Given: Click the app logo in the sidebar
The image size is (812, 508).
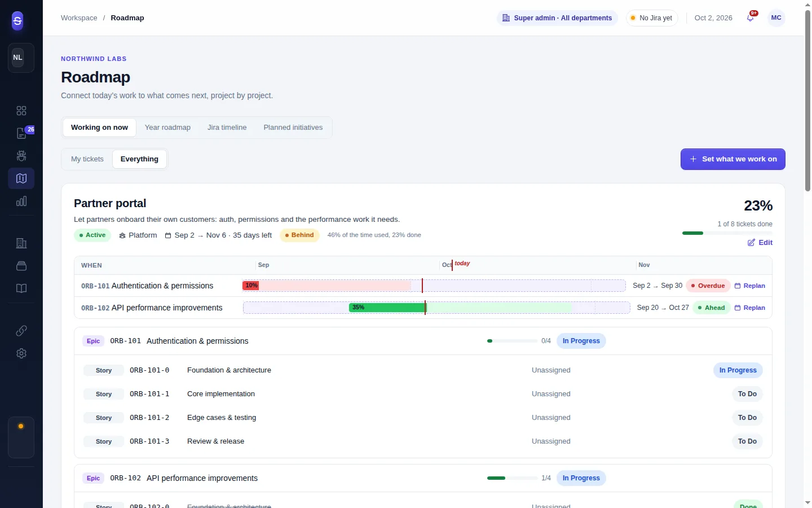Looking at the screenshot, I should [17, 21].
